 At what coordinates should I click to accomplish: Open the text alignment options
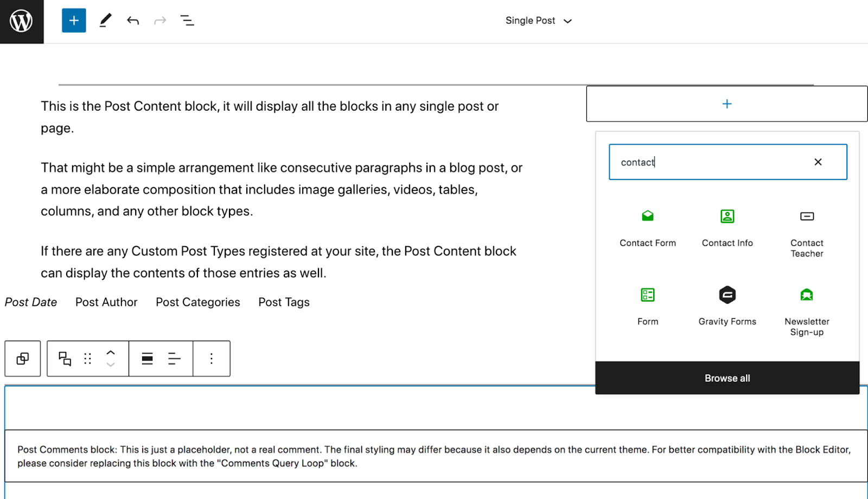coord(174,358)
